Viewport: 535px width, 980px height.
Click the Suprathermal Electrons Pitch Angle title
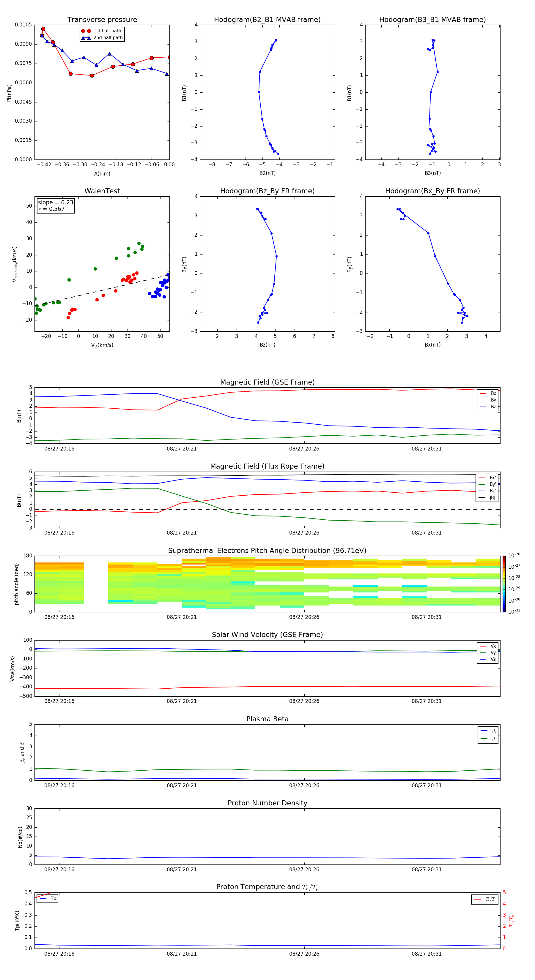tap(267, 551)
